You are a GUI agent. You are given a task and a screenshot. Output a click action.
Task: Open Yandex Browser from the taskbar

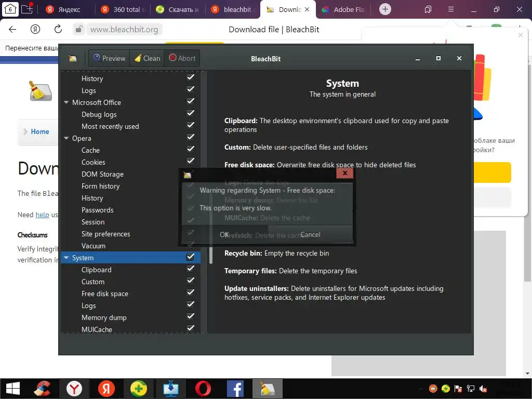(x=74, y=389)
